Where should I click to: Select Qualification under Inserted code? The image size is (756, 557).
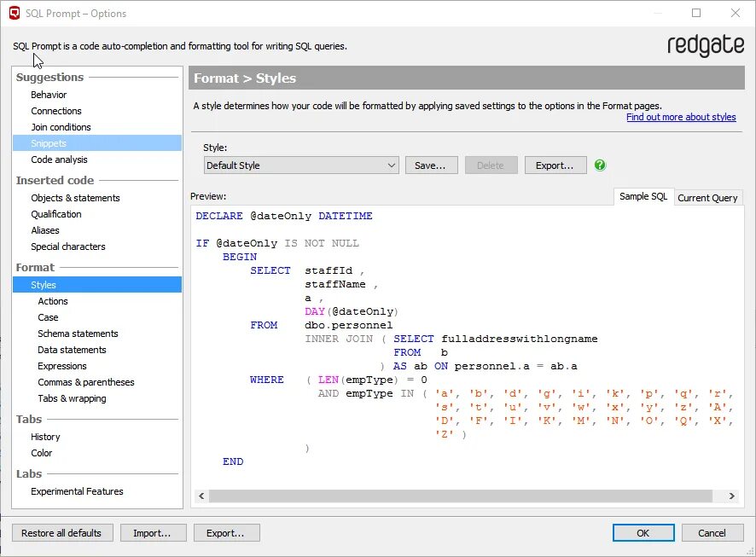[x=56, y=214]
